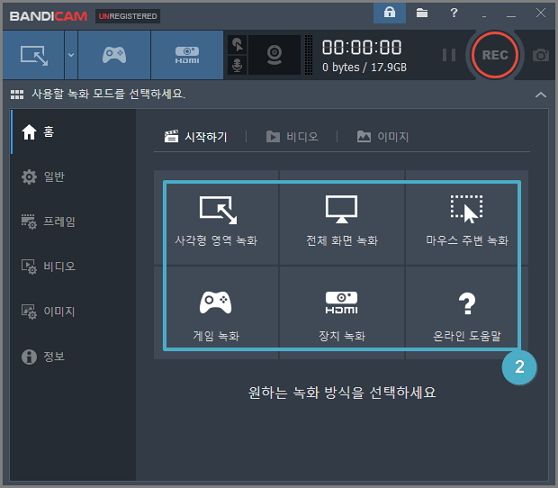The image size is (558, 488).
Task: Click the lock icon in title bar
Action: [389, 13]
